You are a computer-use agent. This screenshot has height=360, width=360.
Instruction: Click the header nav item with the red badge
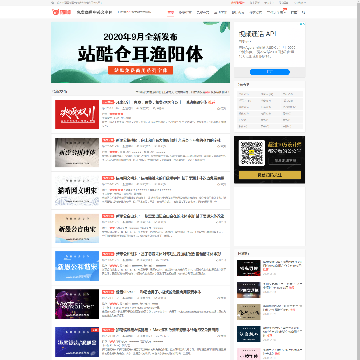pyautogui.click(x=276, y=12)
